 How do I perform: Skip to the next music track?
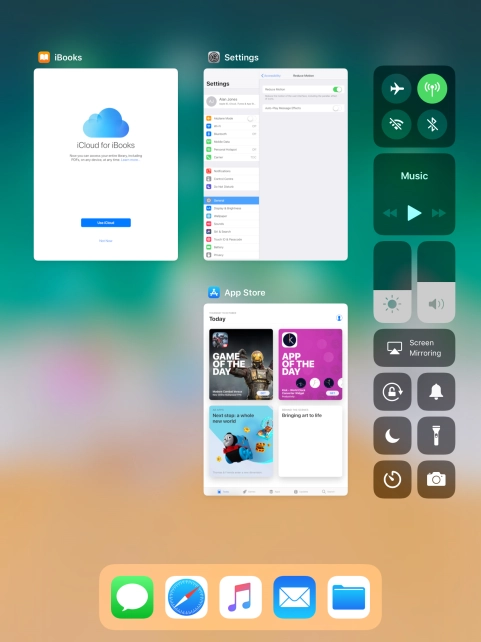[438, 213]
